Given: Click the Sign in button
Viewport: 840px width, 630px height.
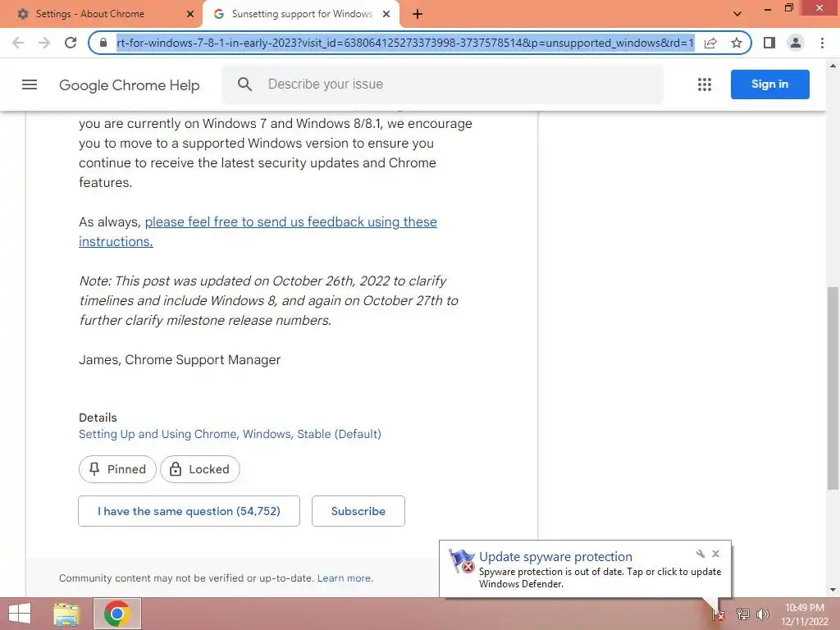Looking at the screenshot, I should 769,84.
